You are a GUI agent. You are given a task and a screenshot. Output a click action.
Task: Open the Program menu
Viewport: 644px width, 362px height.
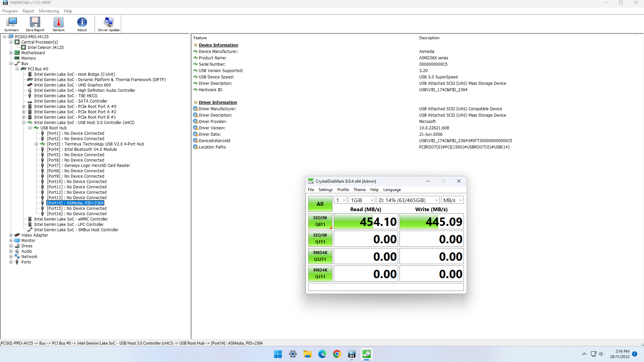(x=10, y=11)
